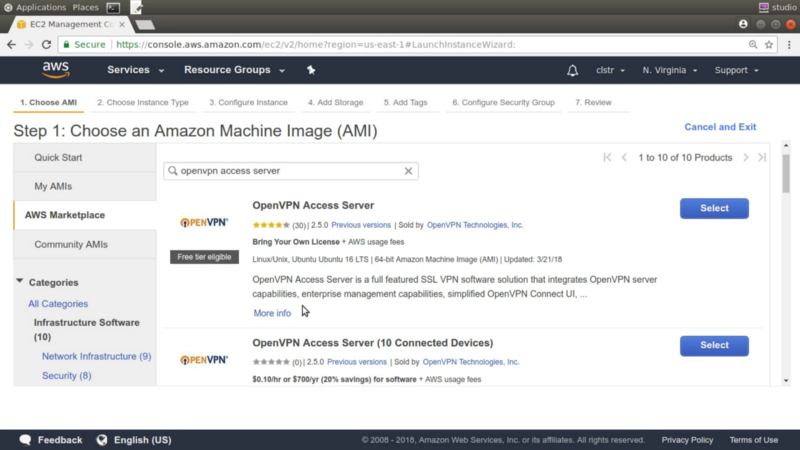Click Cancel and Exit link
Viewport: 800px width, 450px height.
coord(720,127)
